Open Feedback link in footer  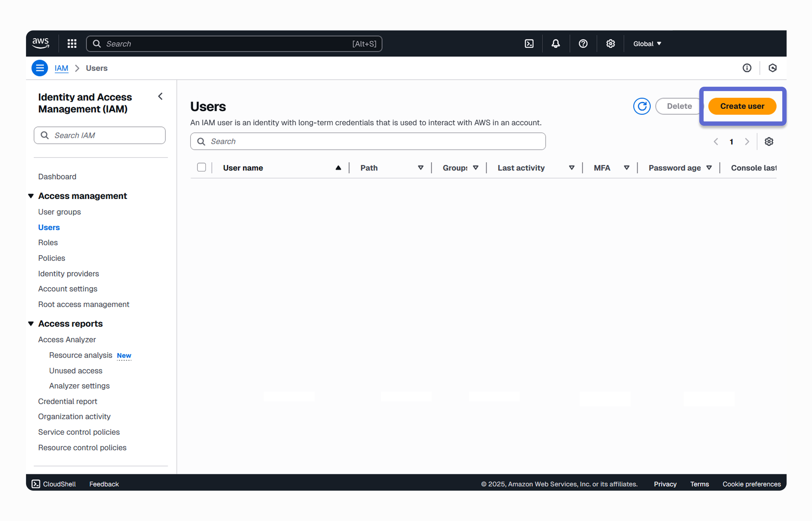(104, 484)
